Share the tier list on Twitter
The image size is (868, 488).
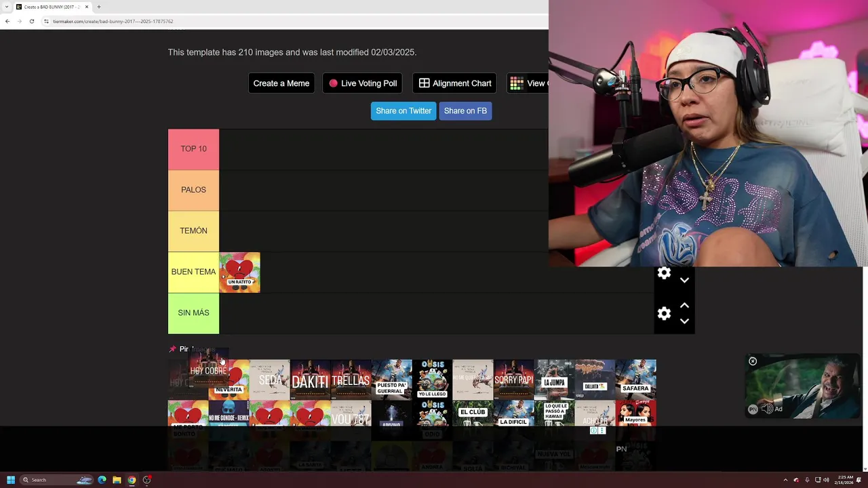pyautogui.click(x=403, y=111)
